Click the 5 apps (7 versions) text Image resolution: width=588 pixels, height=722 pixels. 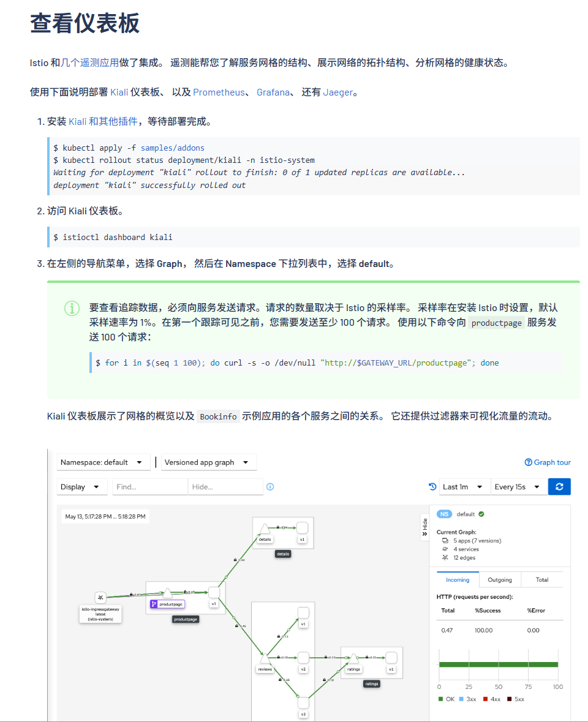(x=477, y=541)
